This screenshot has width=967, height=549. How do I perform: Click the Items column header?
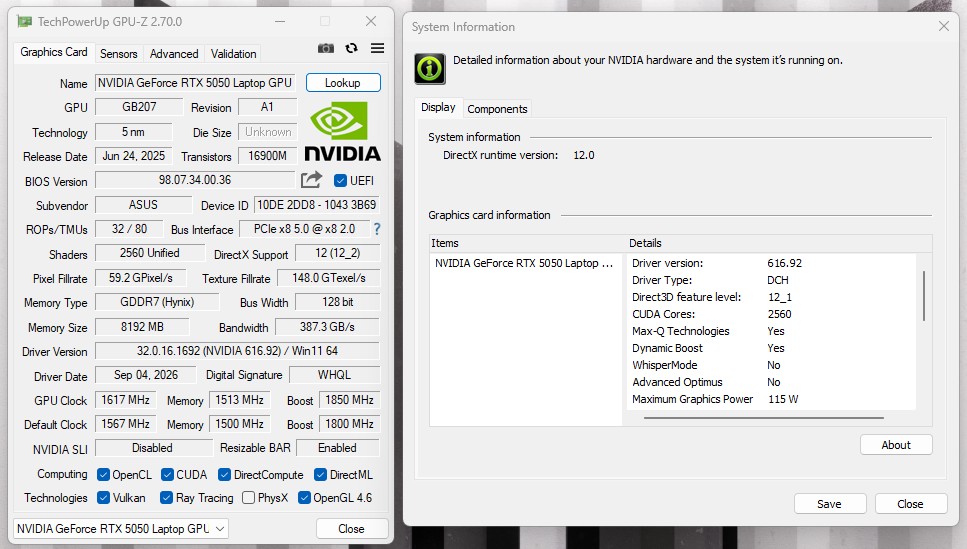click(x=528, y=243)
